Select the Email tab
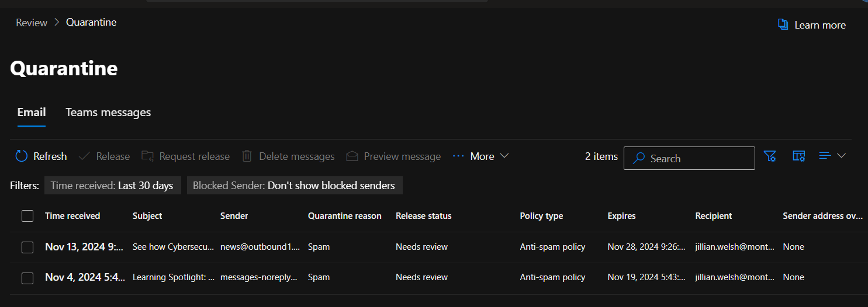868x307 pixels. pos(32,113)
